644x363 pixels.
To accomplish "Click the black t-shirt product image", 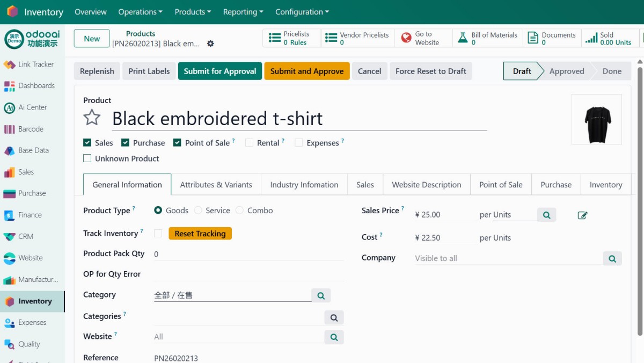I will [597, 120].
